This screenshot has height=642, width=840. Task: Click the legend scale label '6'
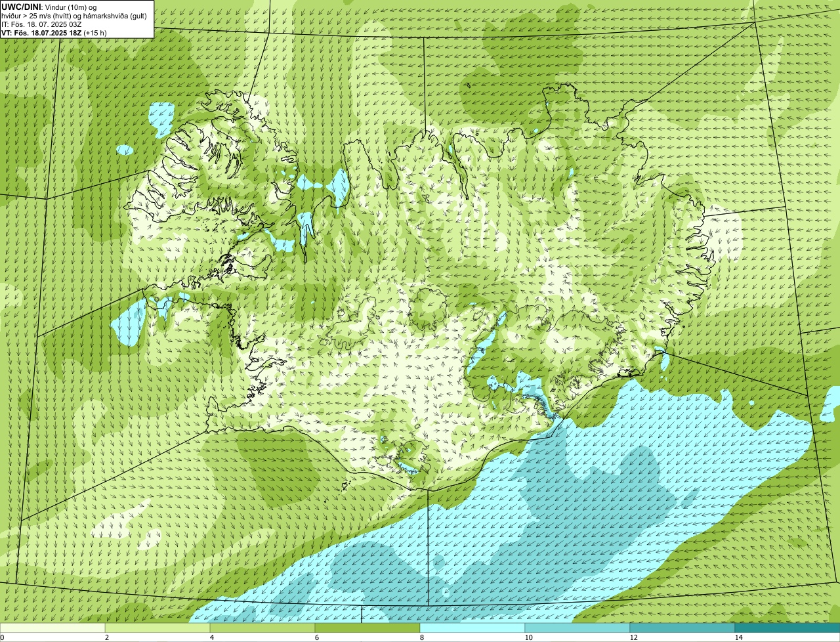(x=316, y=637)
